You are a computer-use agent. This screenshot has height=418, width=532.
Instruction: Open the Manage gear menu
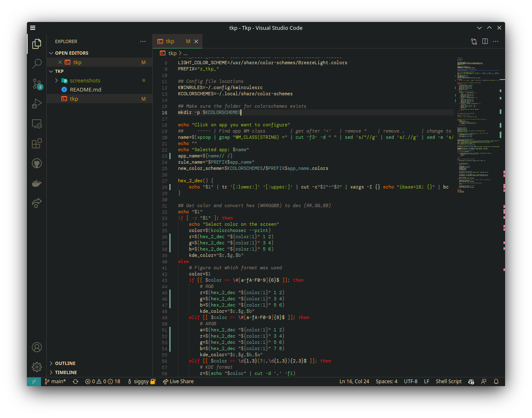tap(37, 367)
